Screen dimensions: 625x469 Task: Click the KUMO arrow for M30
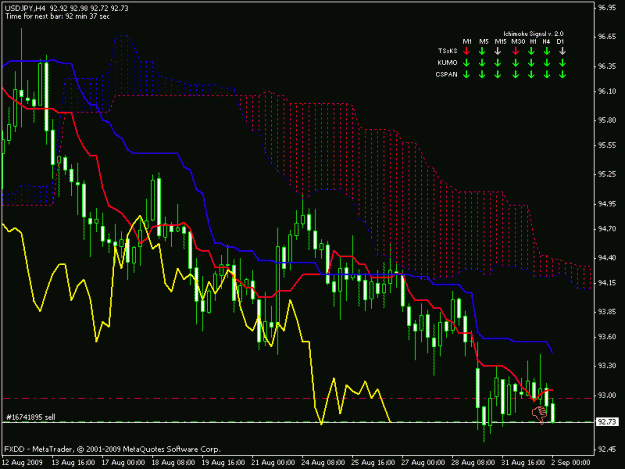[515, 63]
